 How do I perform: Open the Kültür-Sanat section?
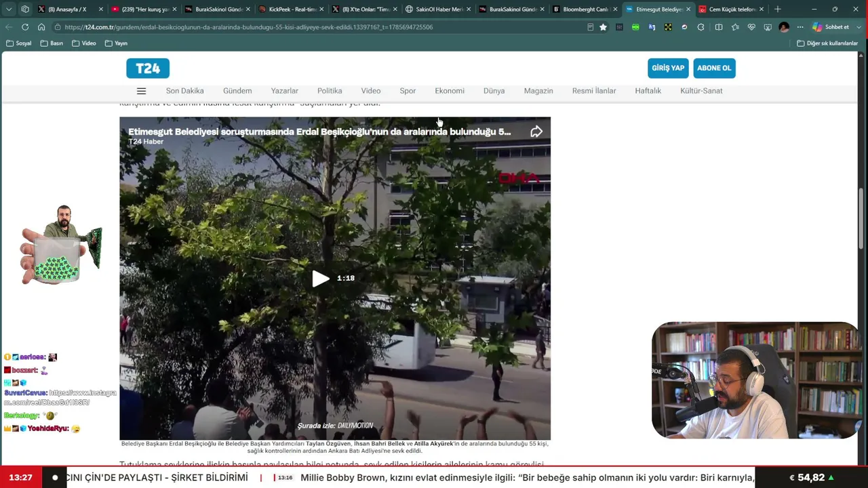[701, 91]
